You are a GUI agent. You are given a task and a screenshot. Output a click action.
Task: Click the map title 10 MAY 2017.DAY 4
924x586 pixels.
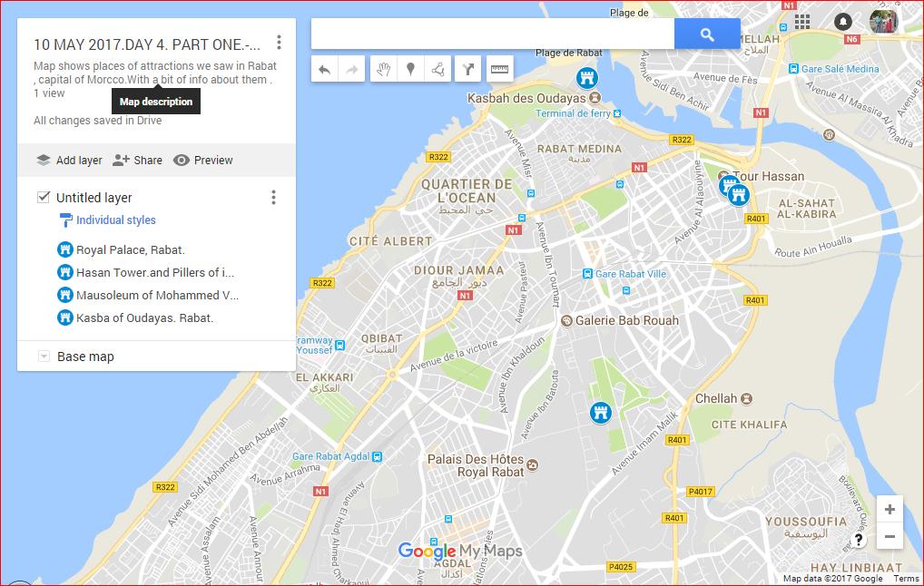pyautogui.click(x=147, y=44)
